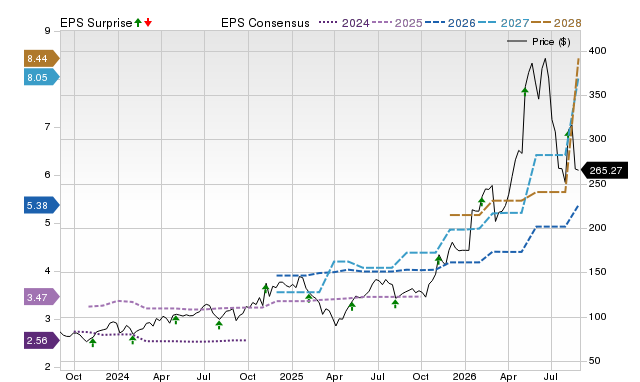This screenshot has width=640, height=382.
Task: Toggle the 2026 consensus series in legend
Action: [450, 23]
